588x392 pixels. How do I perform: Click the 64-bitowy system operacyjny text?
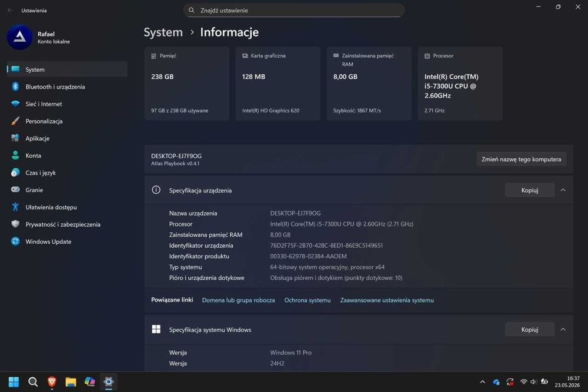(328, 267)
